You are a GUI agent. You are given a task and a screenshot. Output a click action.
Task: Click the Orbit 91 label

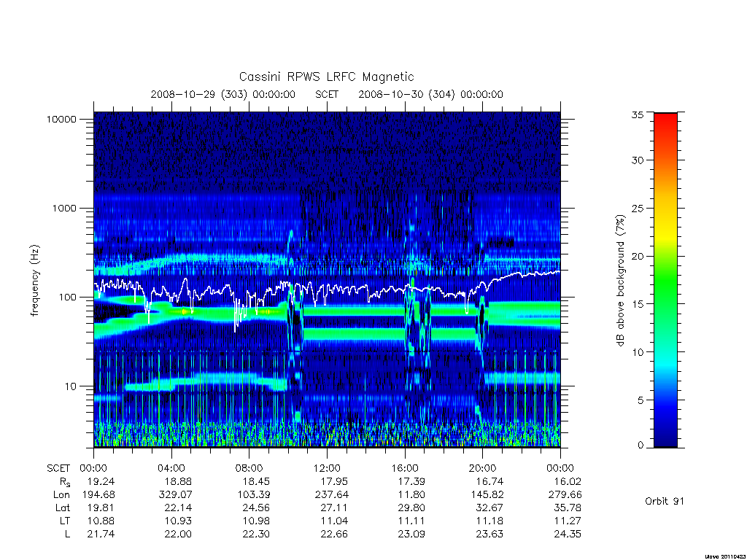click(664, 501)
